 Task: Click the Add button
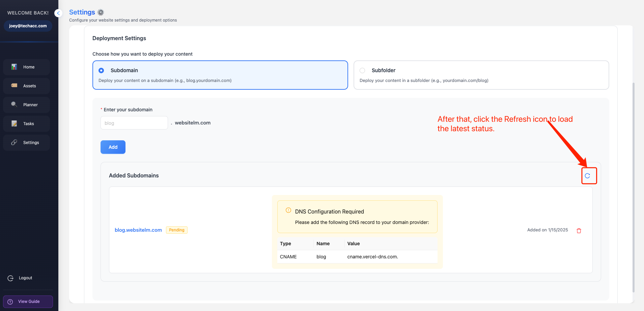click(x=113, y=147)
